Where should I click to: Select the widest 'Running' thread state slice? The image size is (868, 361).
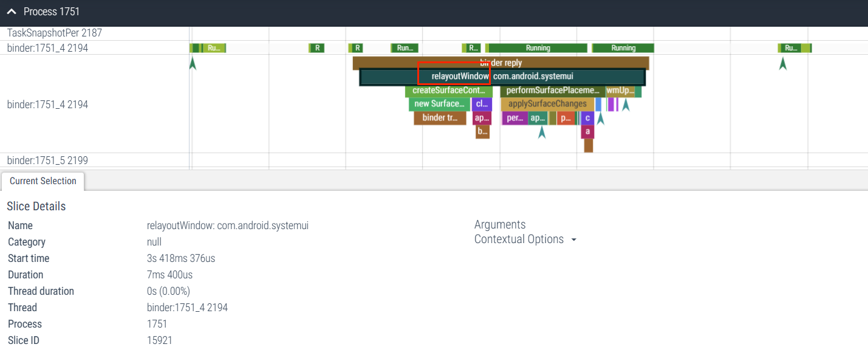[x=538, y=48]
